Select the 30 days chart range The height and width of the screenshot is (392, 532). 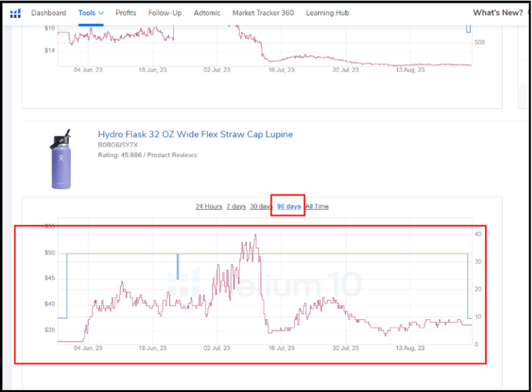point(261,206)
